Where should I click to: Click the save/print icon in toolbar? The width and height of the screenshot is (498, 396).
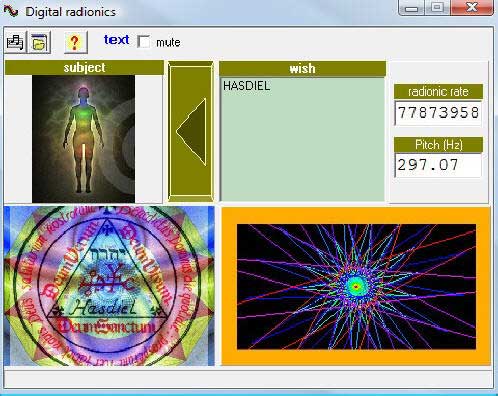pyautogui.click(x=15, y=42)
